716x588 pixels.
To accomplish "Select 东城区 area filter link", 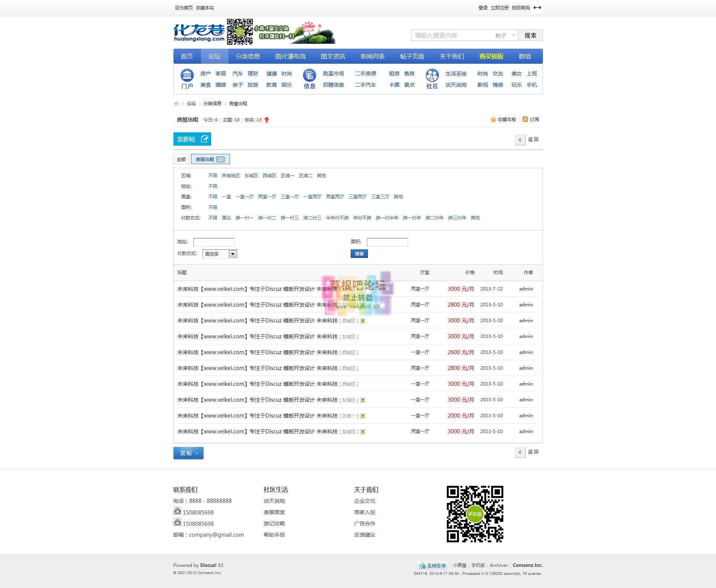I will click(x=251, y=176).
